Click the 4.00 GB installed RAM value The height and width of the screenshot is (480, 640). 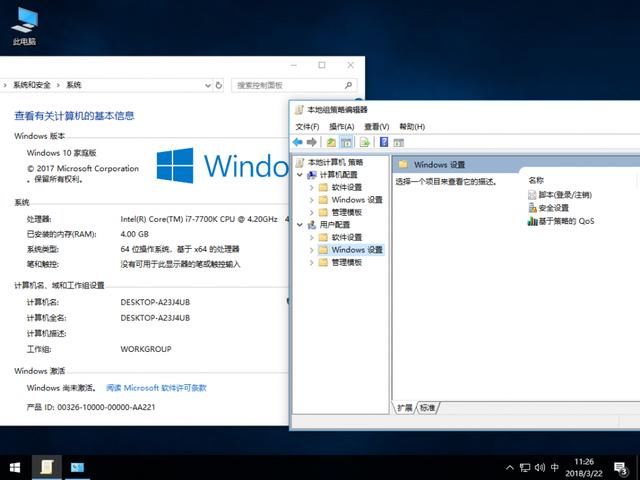pos(135,234)
